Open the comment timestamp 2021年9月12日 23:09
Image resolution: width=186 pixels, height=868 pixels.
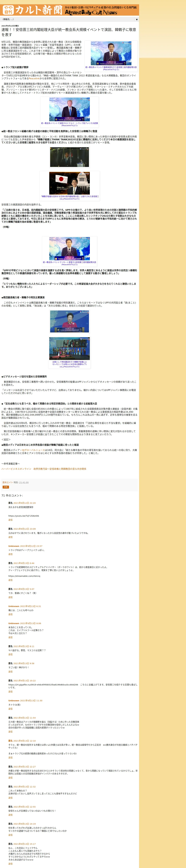pos(24,529)
